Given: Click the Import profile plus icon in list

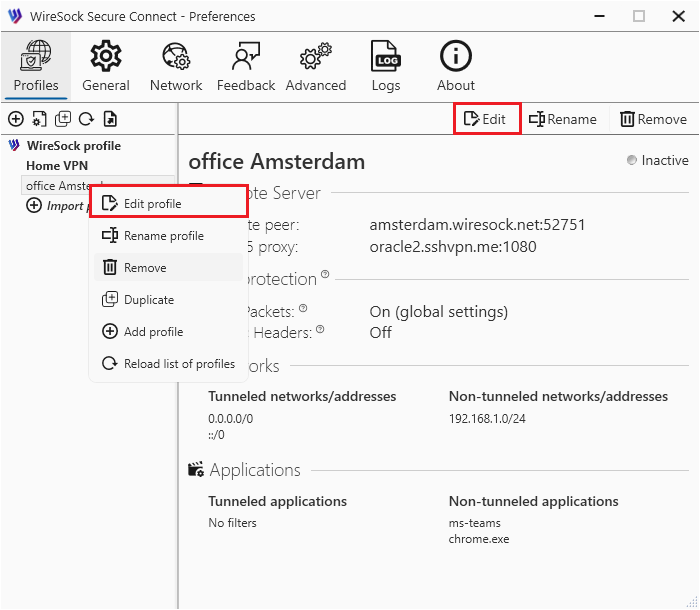Looking at the screenshot, I should 34,205.
